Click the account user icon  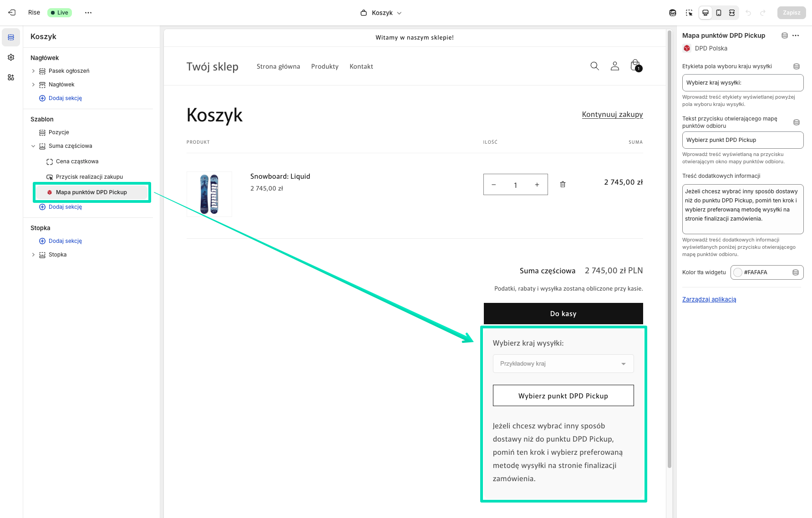[x=615, y=66]
